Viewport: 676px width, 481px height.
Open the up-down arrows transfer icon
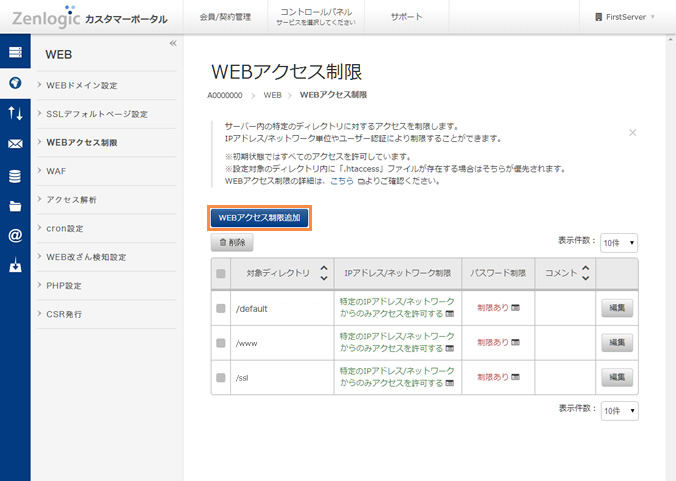[x=15, y=113]
